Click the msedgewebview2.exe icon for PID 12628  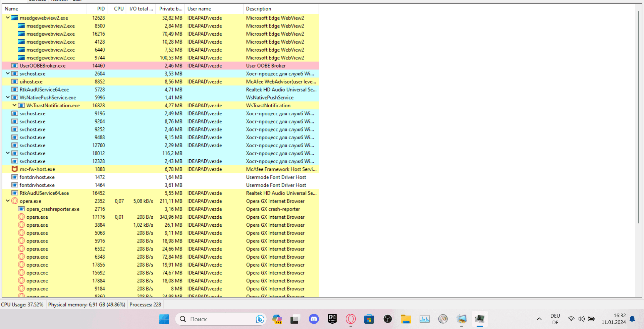point(15,18)
